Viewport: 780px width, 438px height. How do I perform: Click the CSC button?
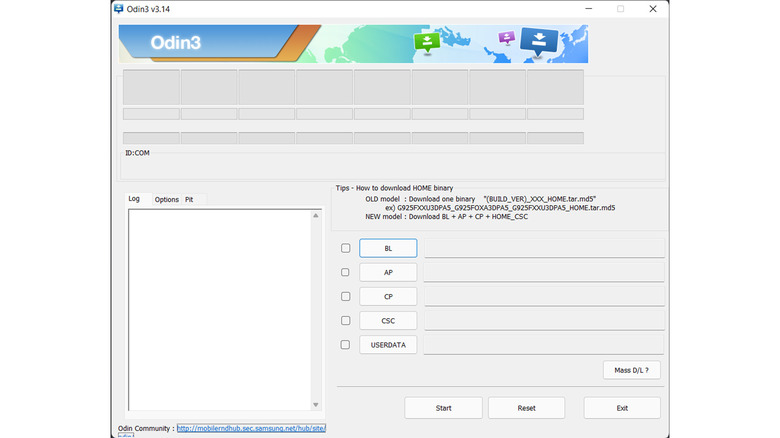(388, 321)
